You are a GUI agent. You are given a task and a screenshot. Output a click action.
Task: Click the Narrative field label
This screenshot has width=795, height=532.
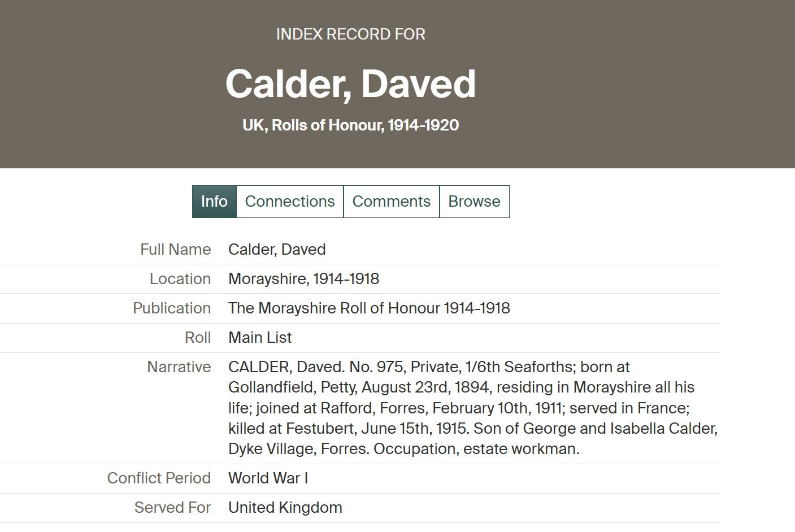pos(179,367)
